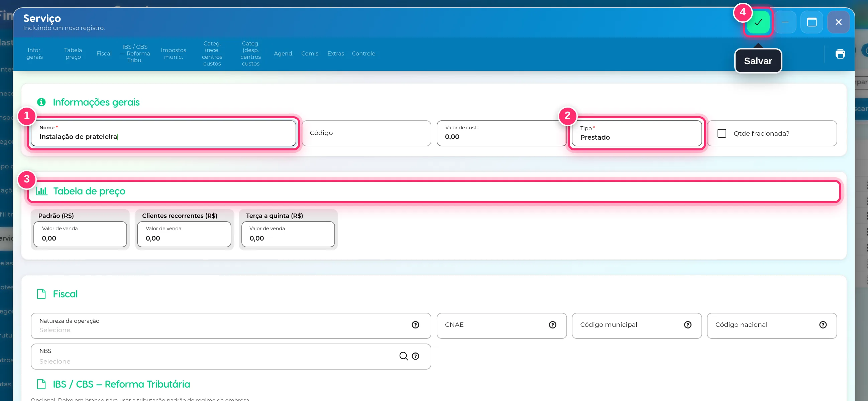Click the CNAE help question icon
868x401 pixels.
pos(553,324)
